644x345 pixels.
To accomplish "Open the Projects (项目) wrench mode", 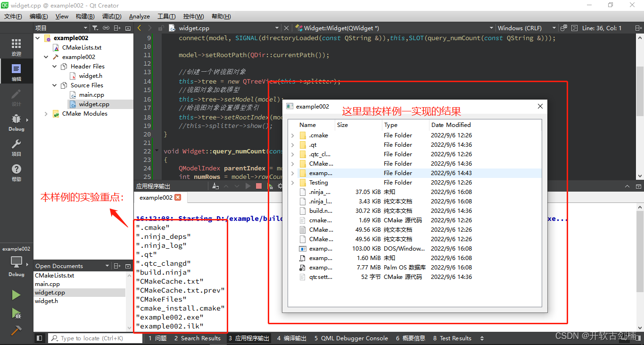I will (x=16, y=147).
